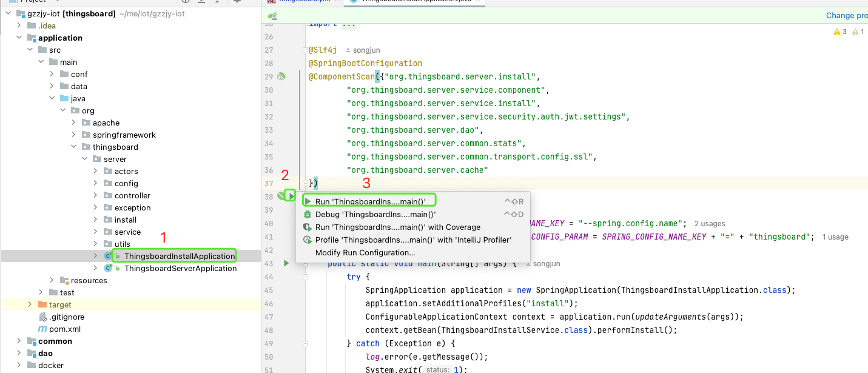Expand the controller package
Image resolution: width=868 pixels, height=373 pixels.
pos(96,195)
